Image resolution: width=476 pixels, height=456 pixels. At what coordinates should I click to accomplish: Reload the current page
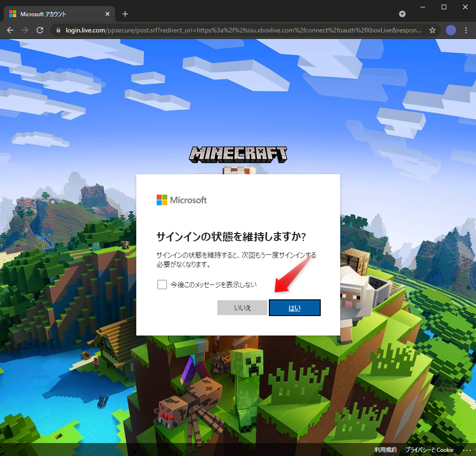point(40,30)
